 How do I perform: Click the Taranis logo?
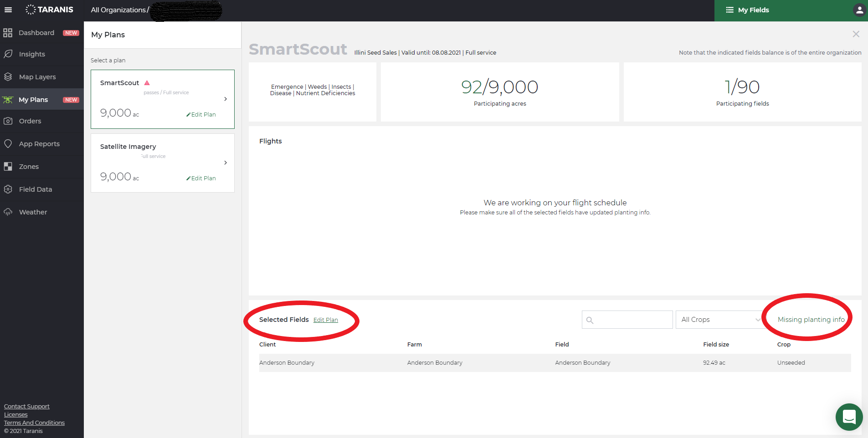click(49, 10)
